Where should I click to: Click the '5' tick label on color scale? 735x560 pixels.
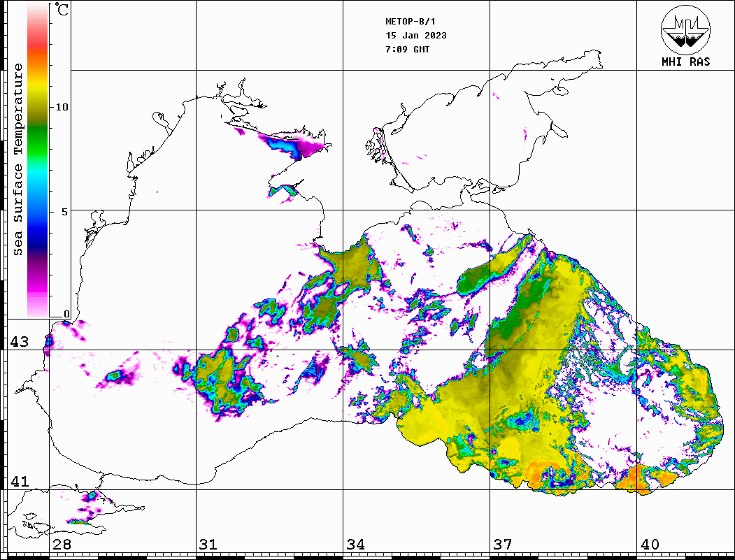point(64,212)
